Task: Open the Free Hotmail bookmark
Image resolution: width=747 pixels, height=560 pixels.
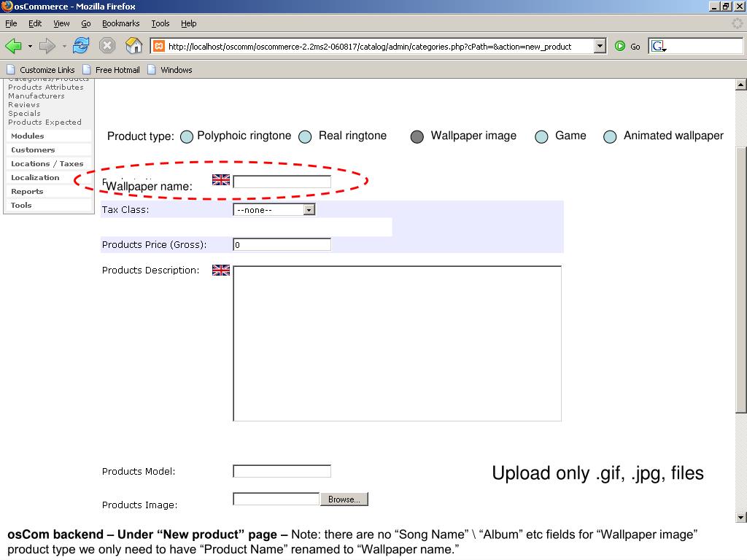Action: click(x=112, y=70)
